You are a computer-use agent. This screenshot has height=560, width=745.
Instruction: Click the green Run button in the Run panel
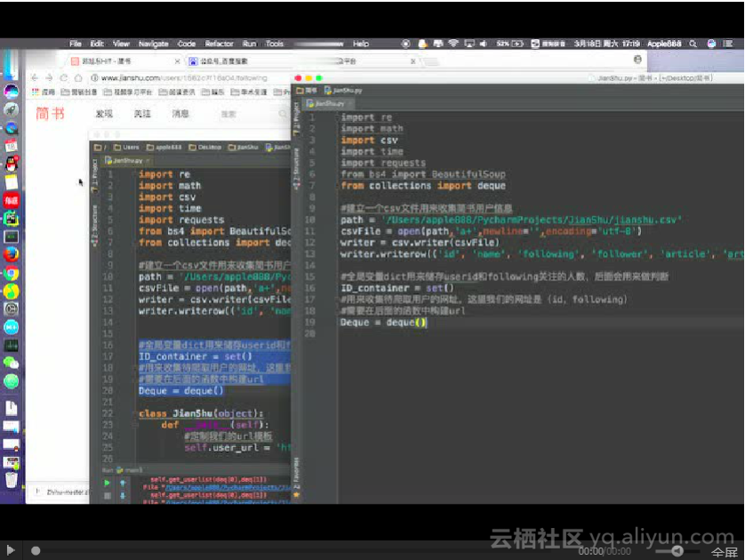click(108, 483)
